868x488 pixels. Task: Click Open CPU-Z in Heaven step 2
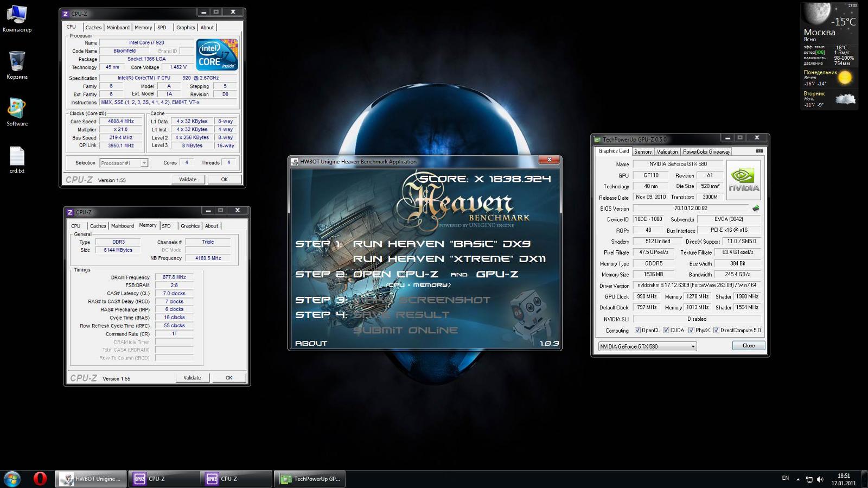395,274
